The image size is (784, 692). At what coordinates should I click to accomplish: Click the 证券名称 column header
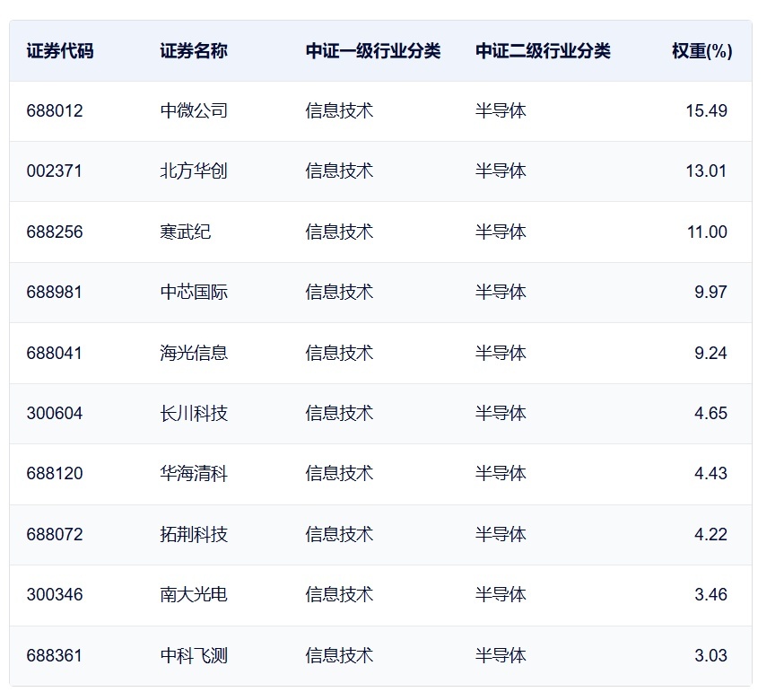pyautogui.click(x=194, y=51)
